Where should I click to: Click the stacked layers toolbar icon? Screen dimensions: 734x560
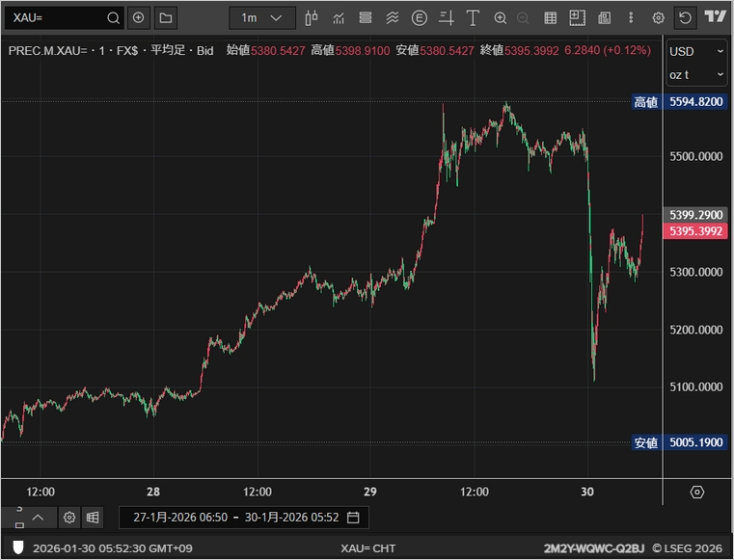(x=366, y=17)
